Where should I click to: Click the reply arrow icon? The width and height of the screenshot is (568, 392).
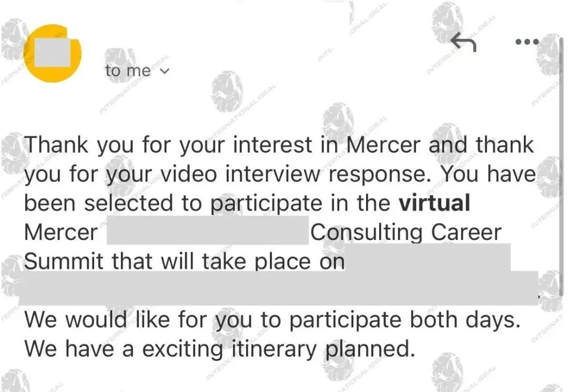tap(463, 42)
